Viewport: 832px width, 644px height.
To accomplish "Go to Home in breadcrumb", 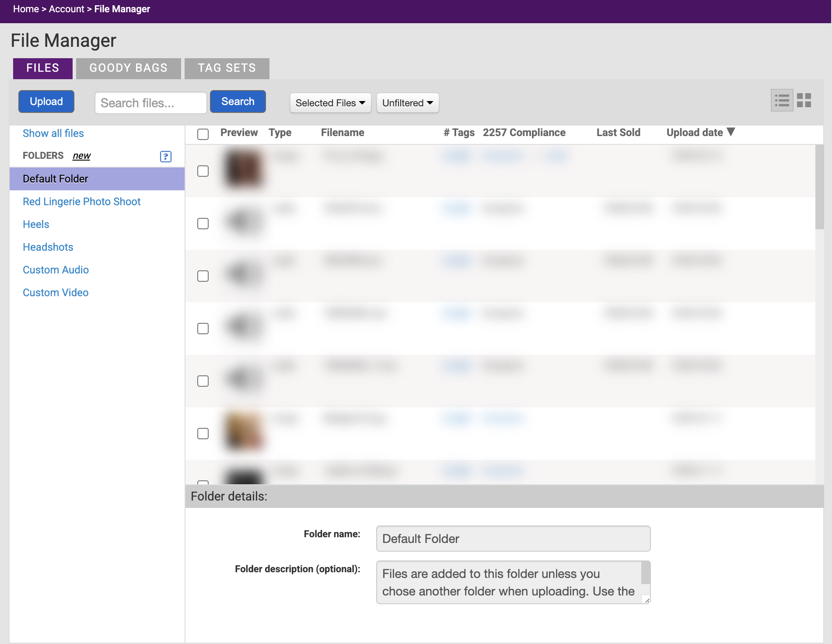I will pyautogui.click(x=26, y=9).
